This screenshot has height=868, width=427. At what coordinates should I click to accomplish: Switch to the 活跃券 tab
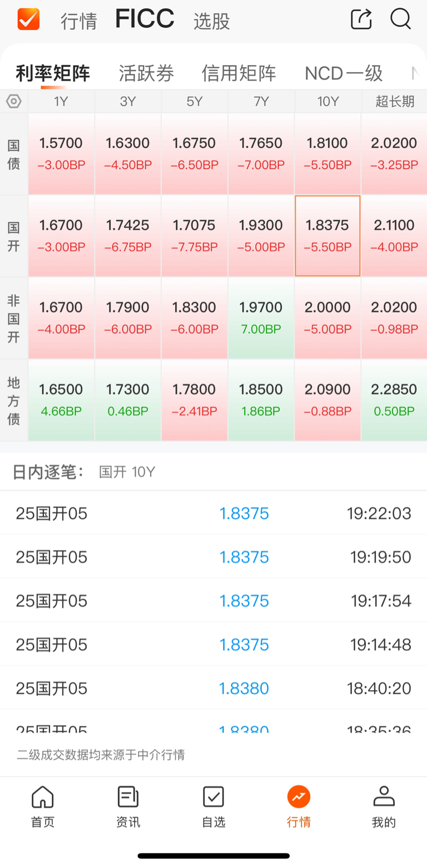(x=146, y=73)
